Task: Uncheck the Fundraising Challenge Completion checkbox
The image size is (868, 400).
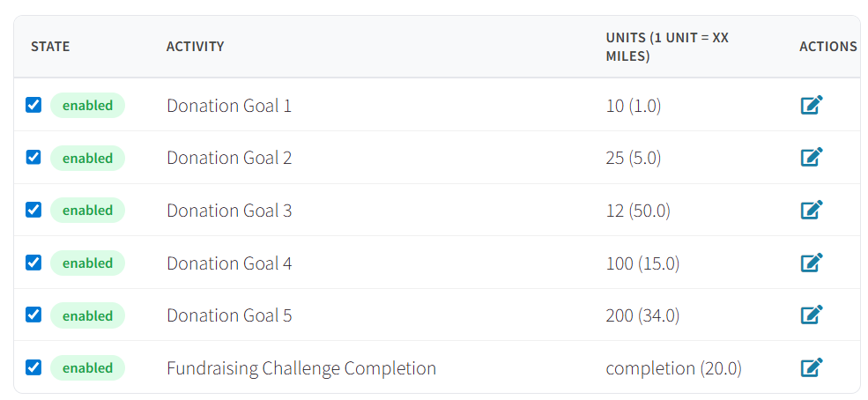Action: (33, 367)
